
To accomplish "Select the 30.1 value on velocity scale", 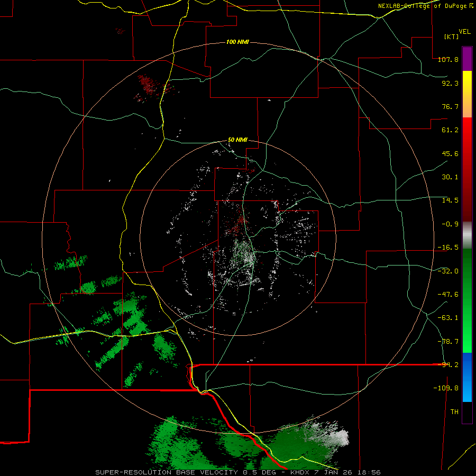I will click(x=450, y=177).
